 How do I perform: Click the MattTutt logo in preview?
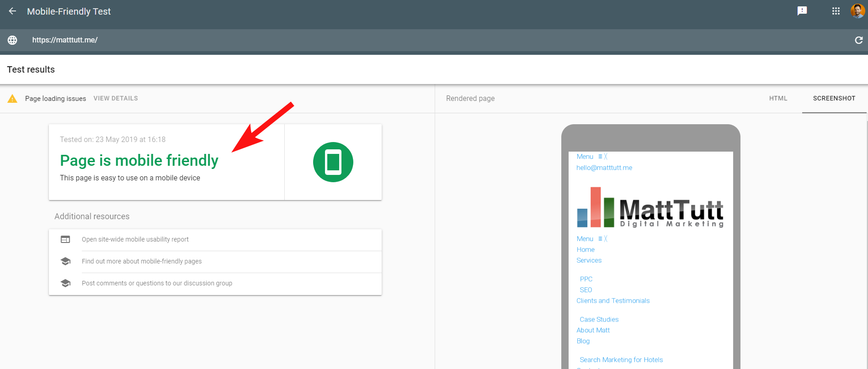pos(650,208)
